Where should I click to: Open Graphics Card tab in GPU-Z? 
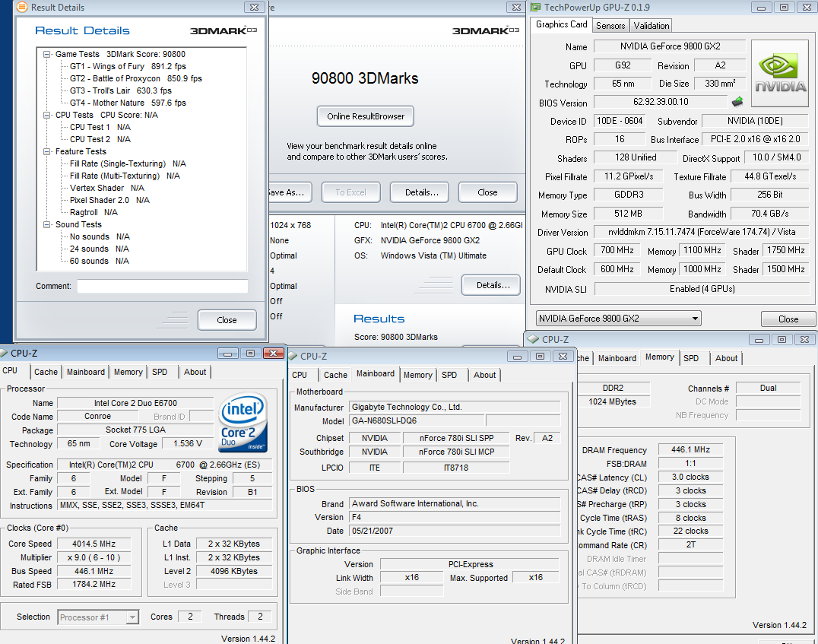click(561, 24)
